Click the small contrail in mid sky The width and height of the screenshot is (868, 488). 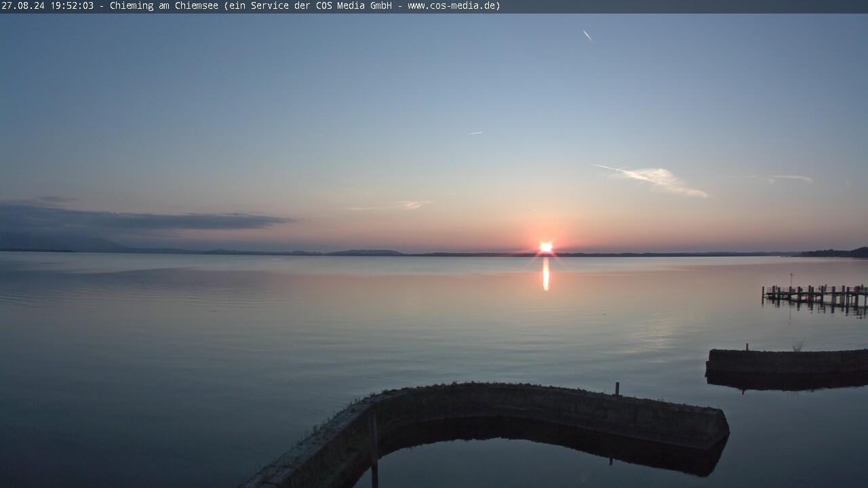pyautogui.click(x=475, y=133)
